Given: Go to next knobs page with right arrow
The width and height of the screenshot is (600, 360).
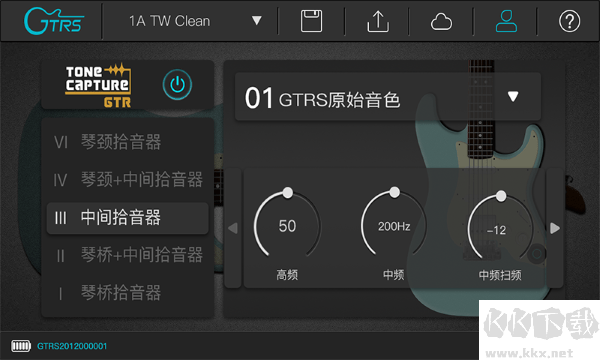Looking at the screenshot, I should [x=555, y=228].
